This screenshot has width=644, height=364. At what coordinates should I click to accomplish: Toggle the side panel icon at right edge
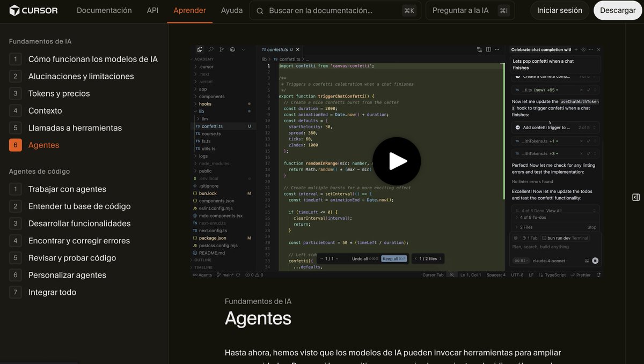pyautogui.click(x=635, y=197)
